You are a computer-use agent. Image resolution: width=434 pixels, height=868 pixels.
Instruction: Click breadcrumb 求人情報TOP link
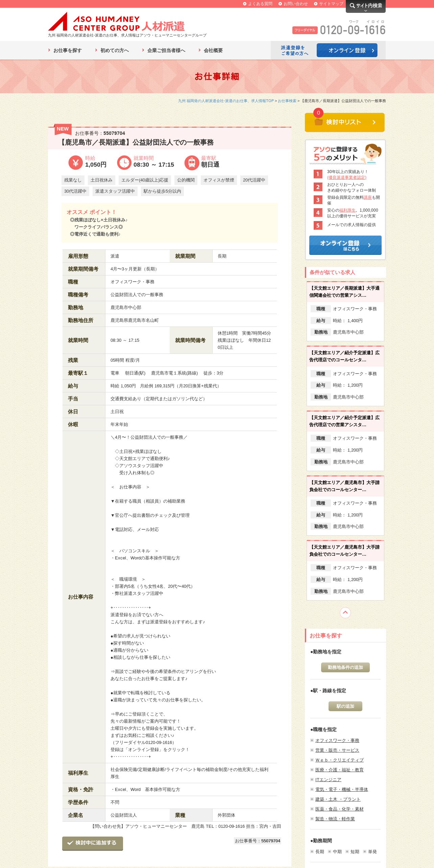tap(226, 101)
